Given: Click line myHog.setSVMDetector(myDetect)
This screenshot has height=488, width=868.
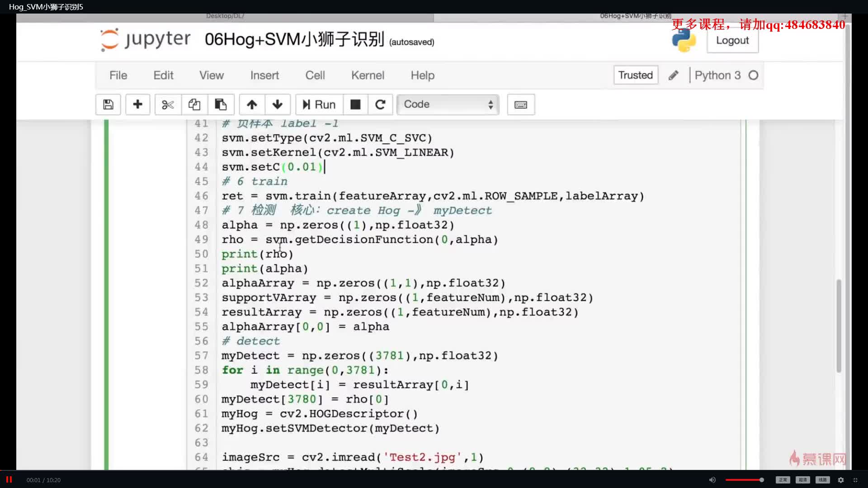Looking at the screenshot, I should click(330, 428).
